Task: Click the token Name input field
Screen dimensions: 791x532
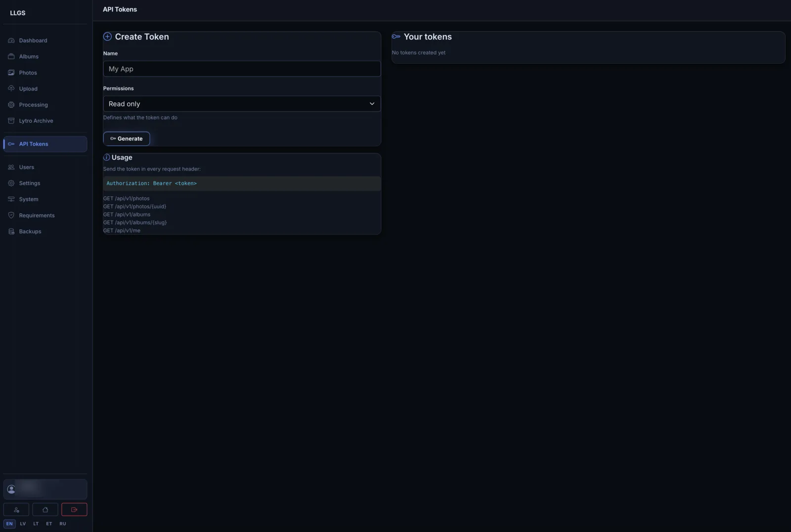Action: click(242, 69)
